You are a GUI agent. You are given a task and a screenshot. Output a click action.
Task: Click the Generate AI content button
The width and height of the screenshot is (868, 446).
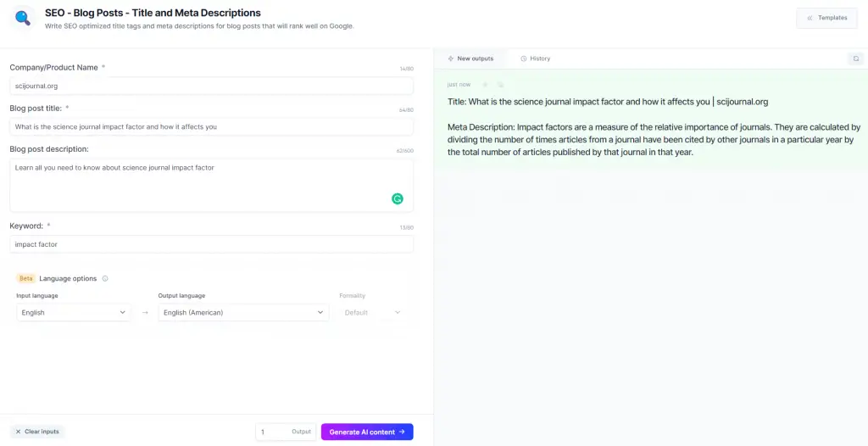pos(367,432)
